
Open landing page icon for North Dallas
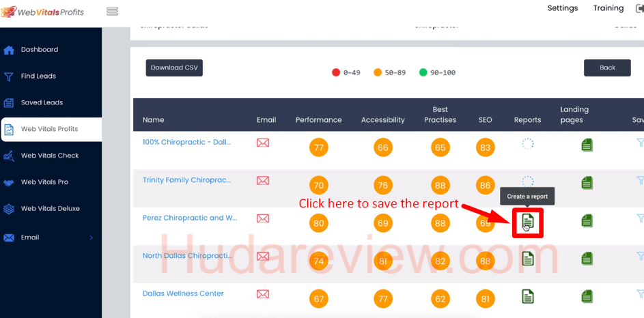587,258
